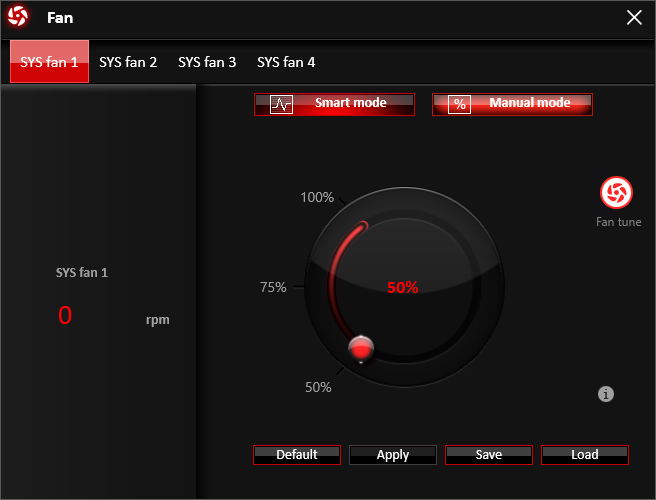Switch to the SYS fan 2 tab
656x500 pixels.
[x=128, y=62]
